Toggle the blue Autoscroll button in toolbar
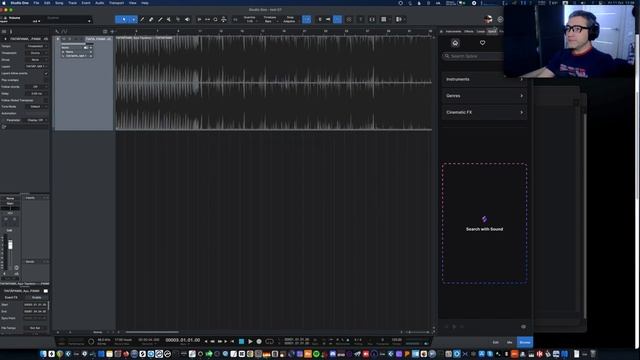Image resolution: width=640 pixels, height=360 pixels. coord(337,19)
